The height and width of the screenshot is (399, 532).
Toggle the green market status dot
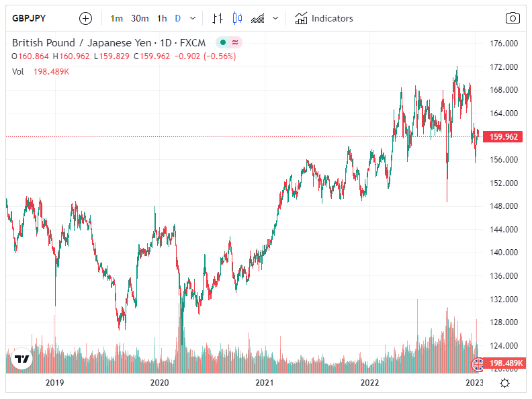[x=223, y=43]
